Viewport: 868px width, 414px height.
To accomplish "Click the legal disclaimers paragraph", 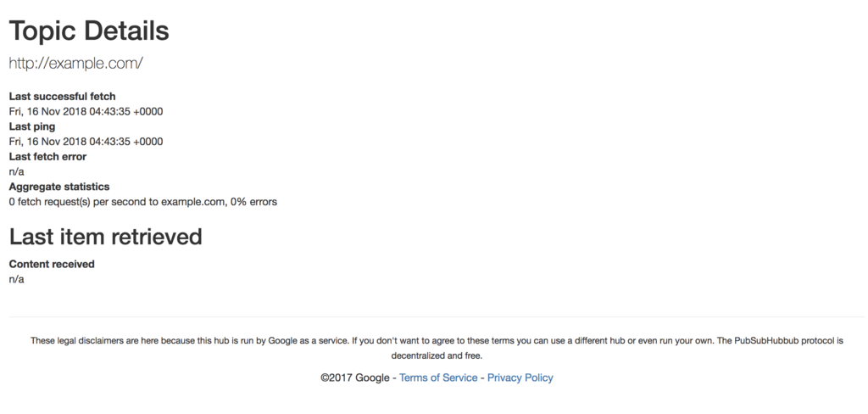I will pos(437,348).
